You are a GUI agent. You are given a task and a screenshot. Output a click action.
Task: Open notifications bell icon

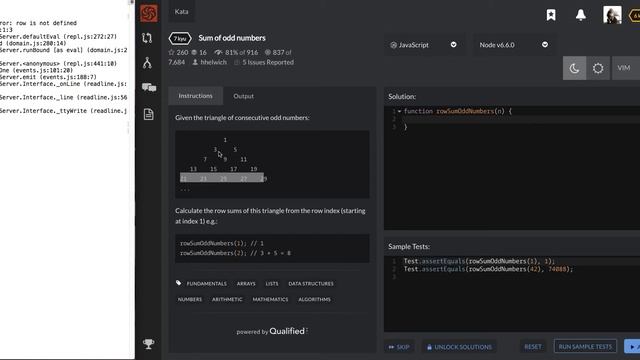point(581,15)
